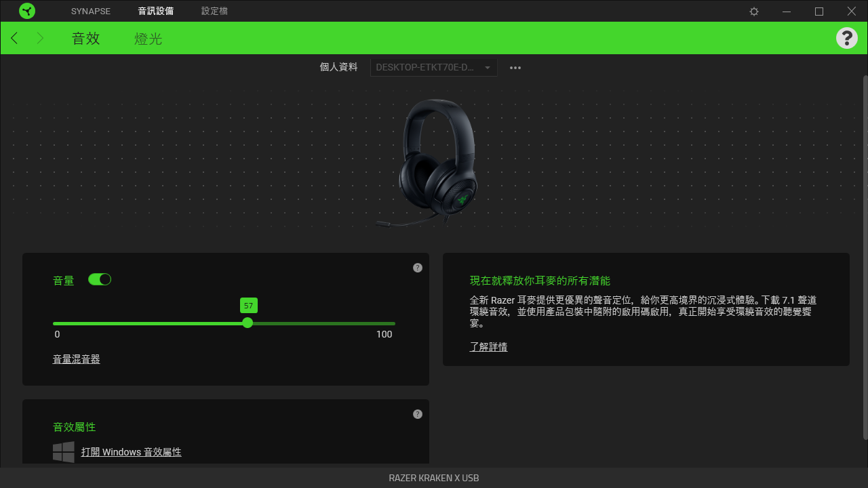This screenshot has width=868, height=488.
Task: Click the volume slider handle at 57
Action: pyautogui.click(x=248, y=323)
